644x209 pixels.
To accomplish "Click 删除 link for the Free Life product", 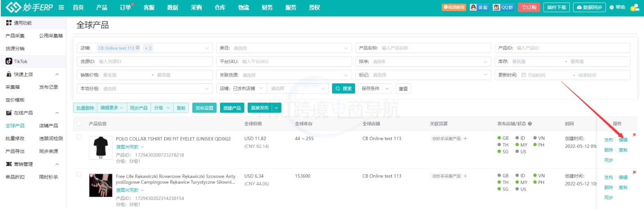I will coord(608,187).
